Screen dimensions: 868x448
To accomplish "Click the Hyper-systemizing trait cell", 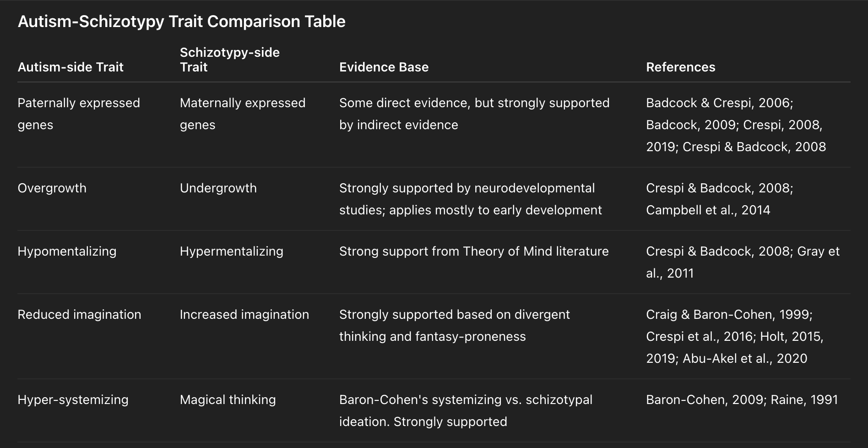I will (x=73, y=399).
